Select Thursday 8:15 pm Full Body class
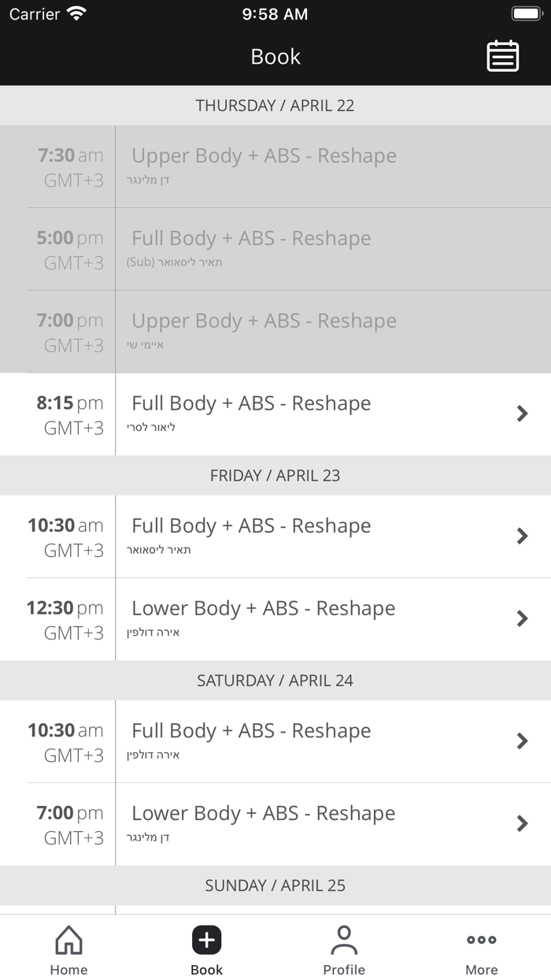Screen dimensions: 551x980 251,403
